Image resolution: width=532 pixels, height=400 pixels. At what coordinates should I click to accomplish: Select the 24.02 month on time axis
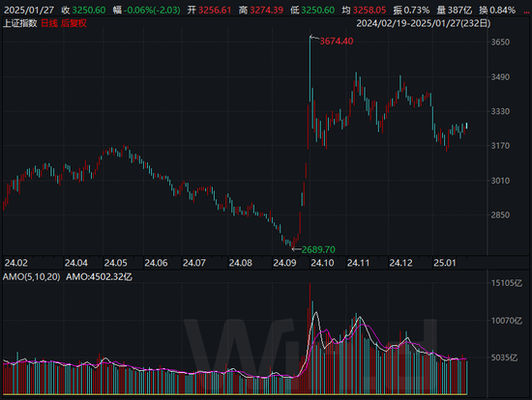[x=15, y=263]
